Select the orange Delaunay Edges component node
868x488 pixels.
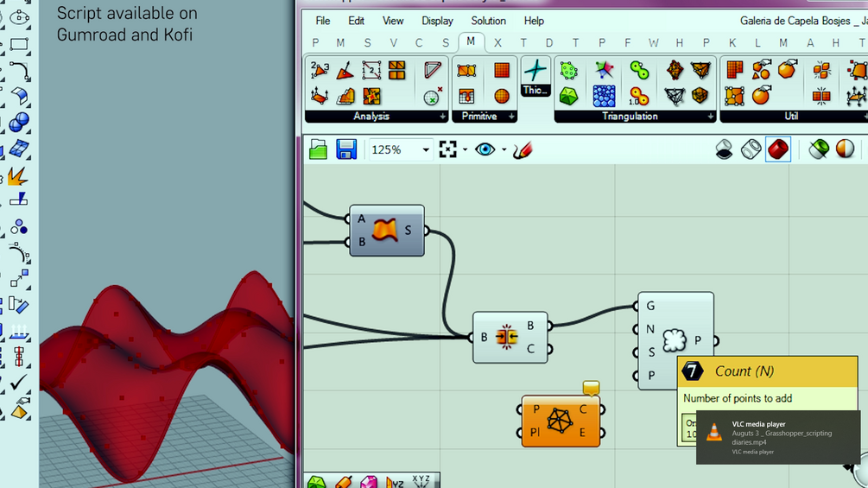[x=560, y=421]
